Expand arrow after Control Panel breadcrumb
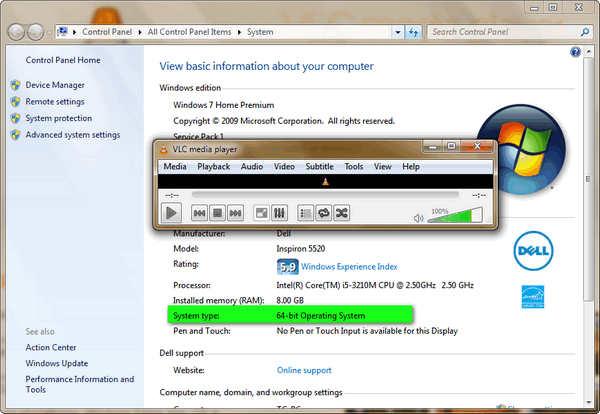Screen dimensions: 600x414 click(140, 32)
